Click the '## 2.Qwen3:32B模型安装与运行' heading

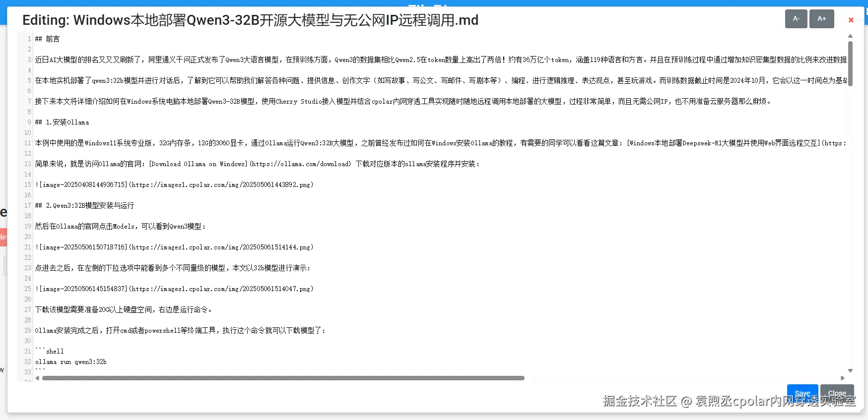(x=84, y=205)
